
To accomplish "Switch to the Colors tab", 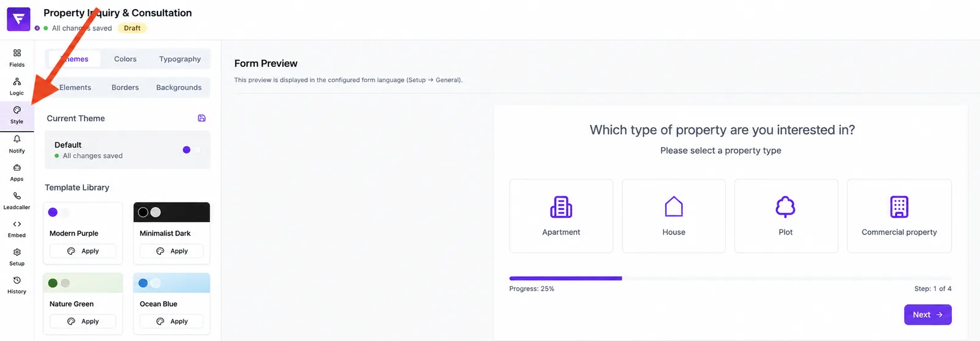I will 126,59.
